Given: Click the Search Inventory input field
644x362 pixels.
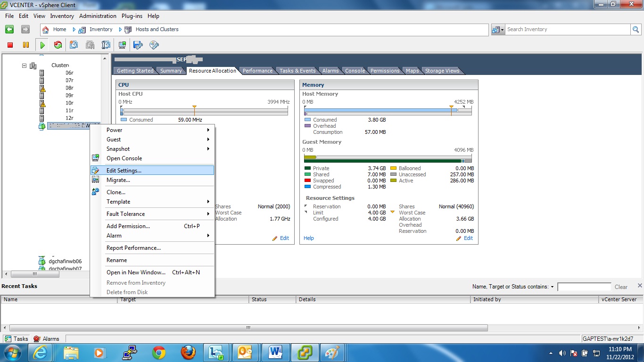Looking at the screenshot, I should click(x=568, y=29).
